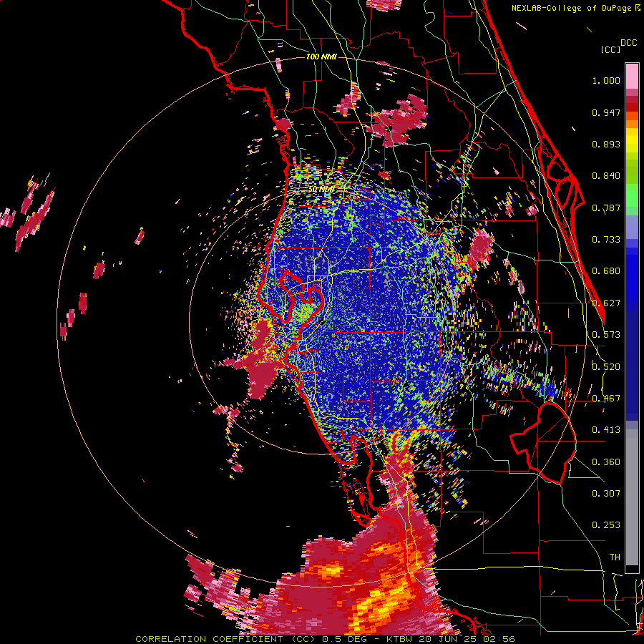Click the 100 NMI range ring label

pyautogui.click(x=321, y=57)
